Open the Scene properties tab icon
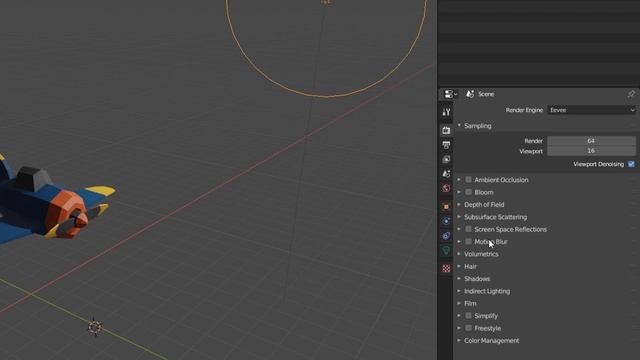This screenshot has height=360, width=640. coord(446,173)
